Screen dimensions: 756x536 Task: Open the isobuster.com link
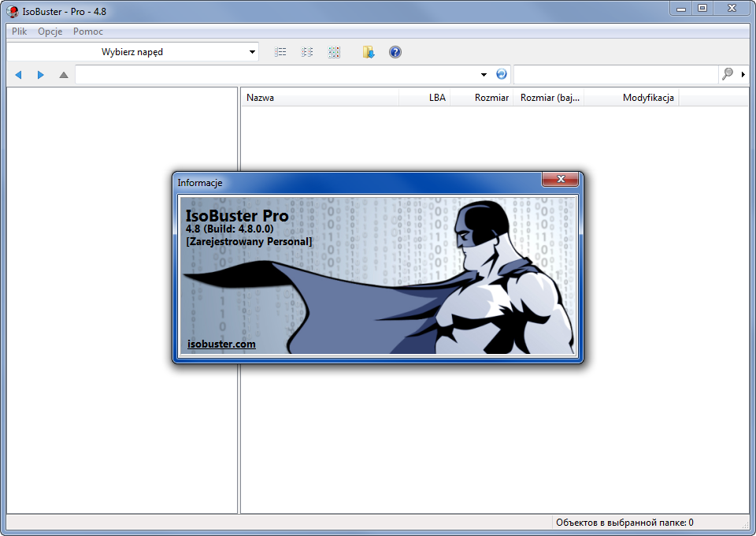[x=221, y=344]
